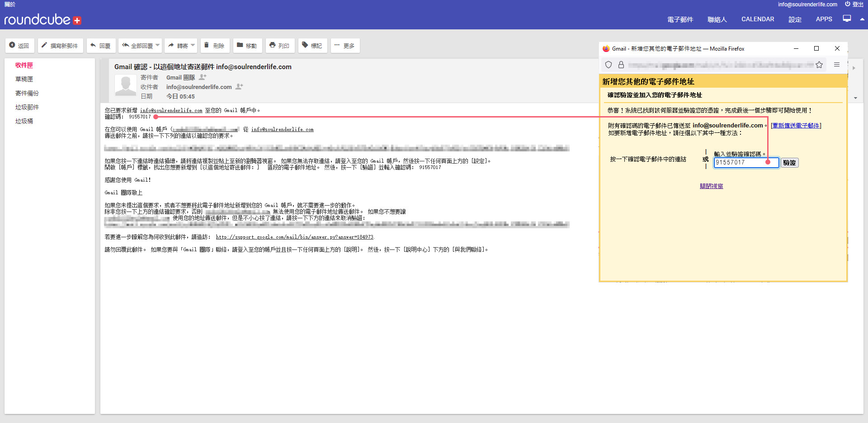This screenshot has height=423, width=868.
Task: Add Gmail 團隊 sender to contacts
Action: (x=203, y=77)
